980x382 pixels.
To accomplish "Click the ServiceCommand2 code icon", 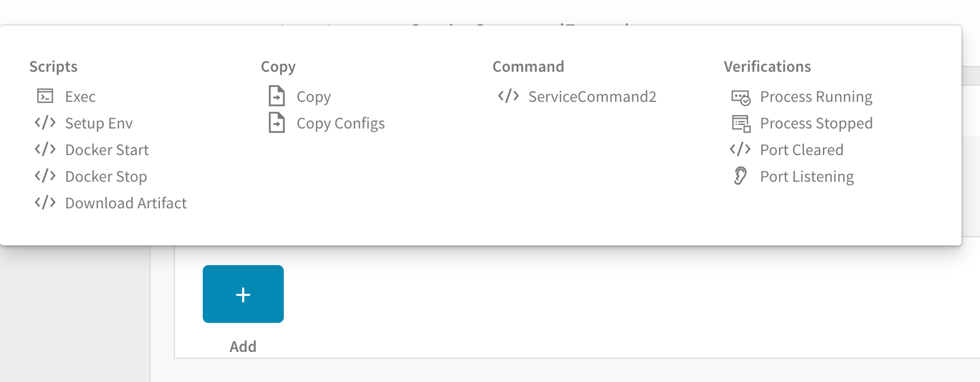I will point(509,96).
